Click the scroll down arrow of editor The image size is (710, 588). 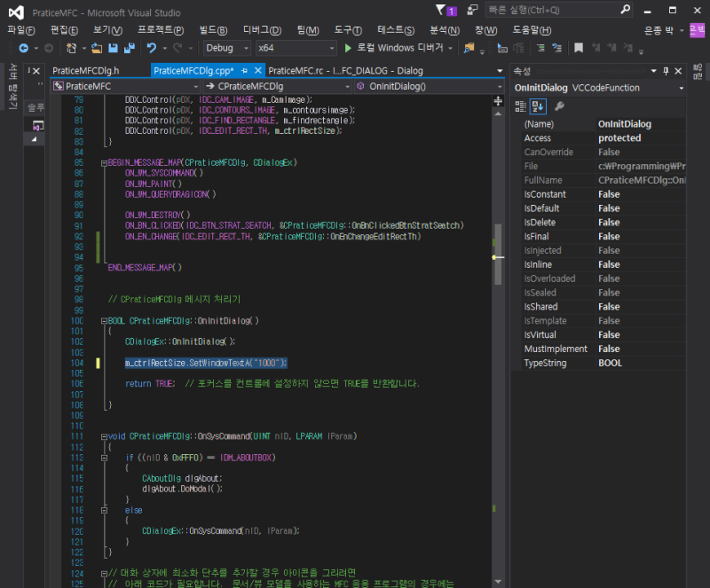[x=498, y=582]
